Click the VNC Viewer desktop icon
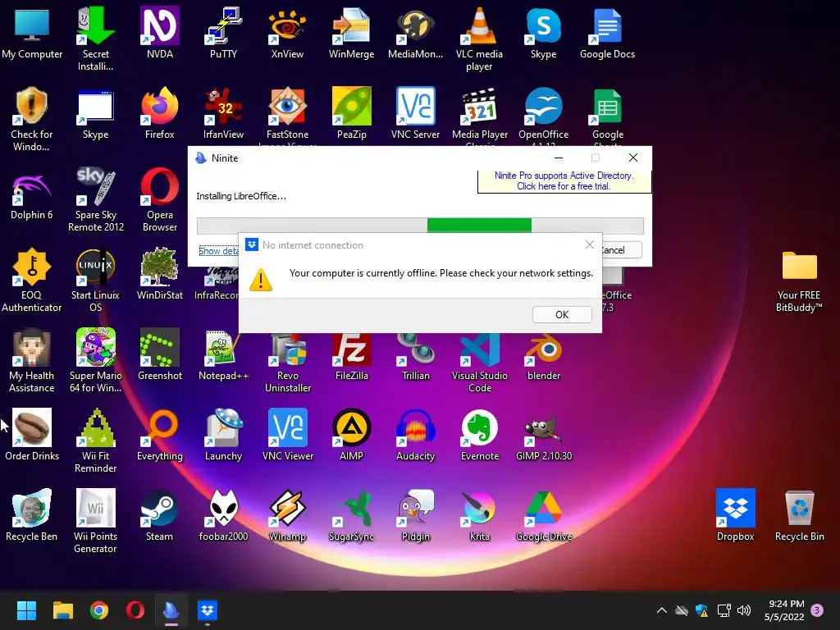Screen dimensions: 840x630 (x=287, y=435)
